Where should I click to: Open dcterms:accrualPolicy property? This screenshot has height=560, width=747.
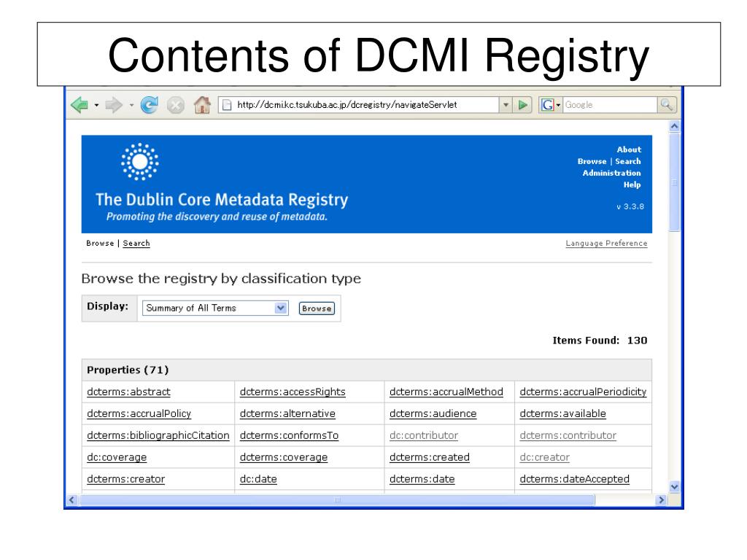(139, 414)
